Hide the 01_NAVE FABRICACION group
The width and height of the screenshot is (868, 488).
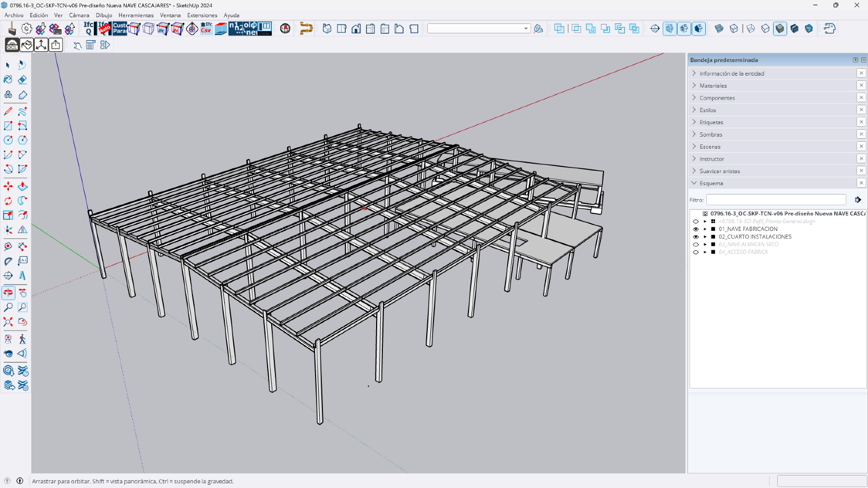[695, 229]
